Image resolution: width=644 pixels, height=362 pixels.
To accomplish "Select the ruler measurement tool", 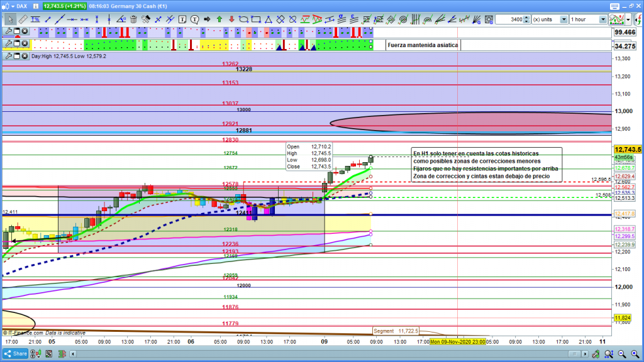I will pos(23,19).
